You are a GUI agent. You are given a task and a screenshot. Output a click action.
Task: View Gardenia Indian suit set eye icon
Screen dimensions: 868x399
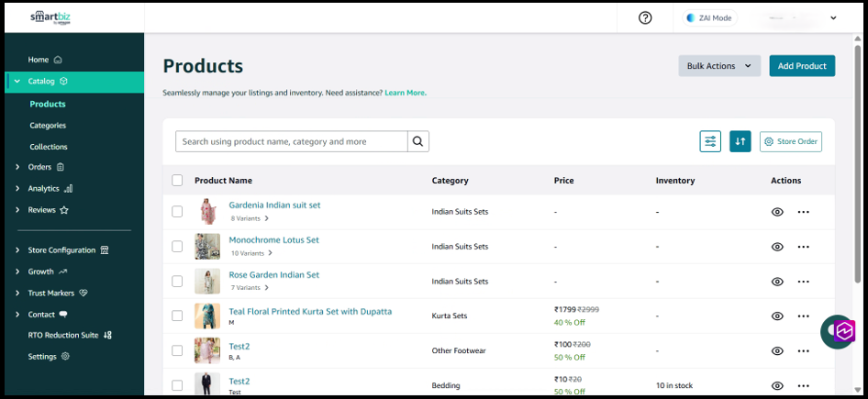(777, 212)
